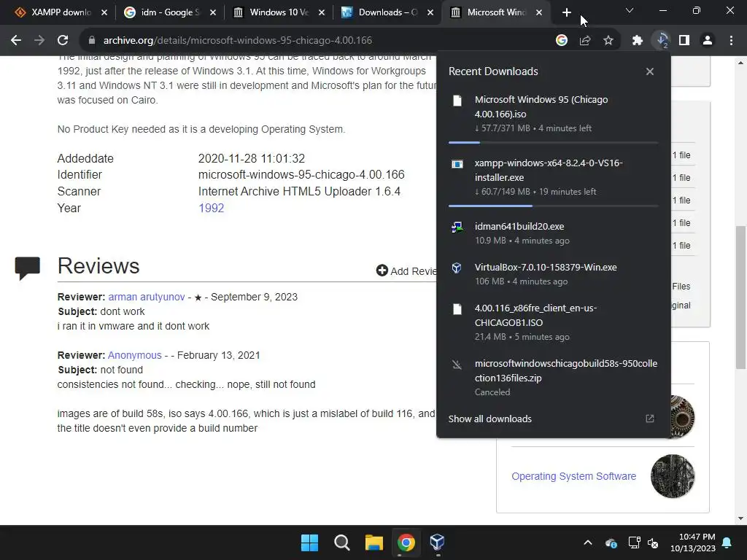Switch to Downloads – O tab
This screenshot has height=560, width=747.
tap(387, 12)
